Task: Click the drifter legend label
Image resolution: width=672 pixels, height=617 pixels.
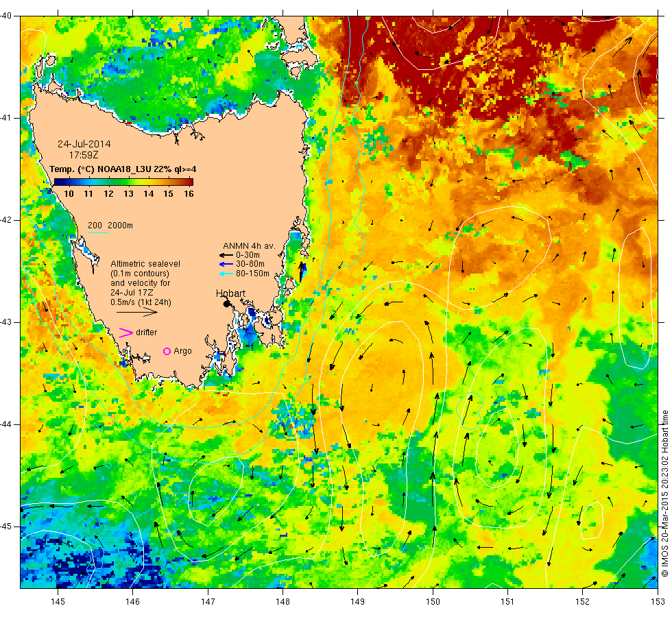Action: click(x=146, y=332)
